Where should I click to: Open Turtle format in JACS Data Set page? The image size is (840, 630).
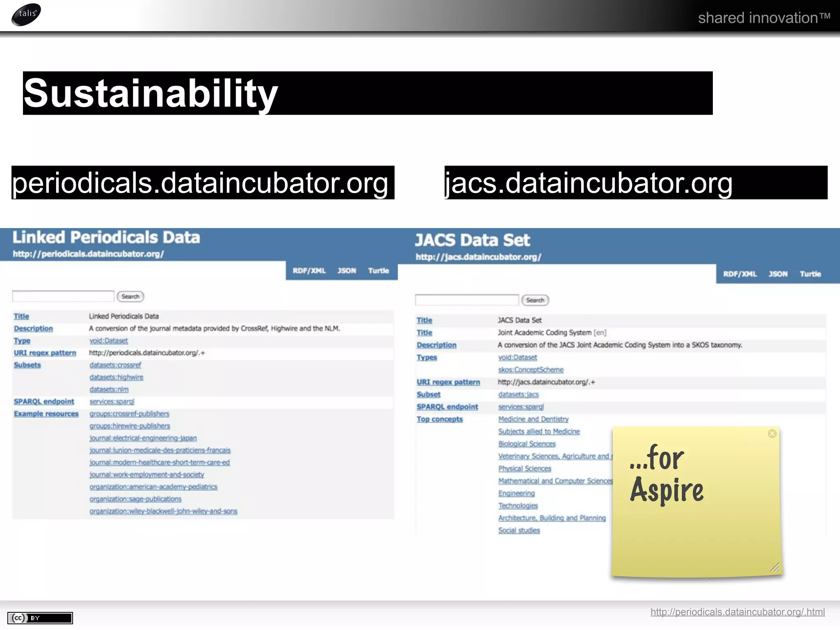pos(810,274)
